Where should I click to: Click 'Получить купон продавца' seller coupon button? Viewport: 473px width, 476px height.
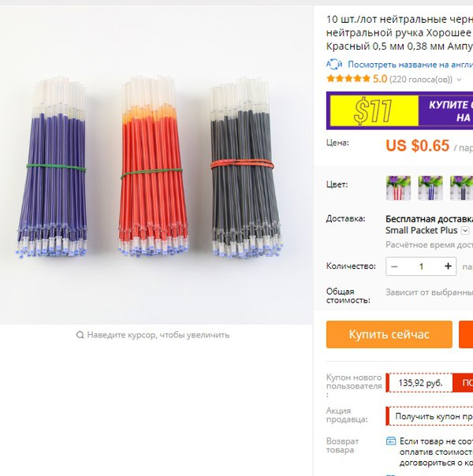430,416
